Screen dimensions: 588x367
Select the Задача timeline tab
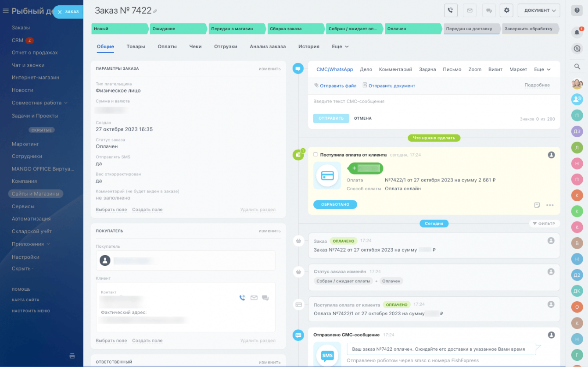[x=427, y=69]
